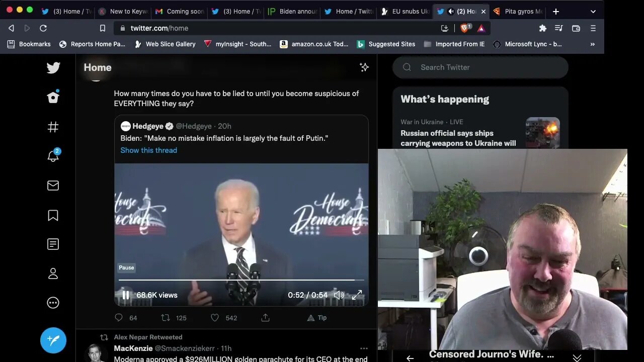
Task: Open a new tab with plus button
Action: click(555, 11)
